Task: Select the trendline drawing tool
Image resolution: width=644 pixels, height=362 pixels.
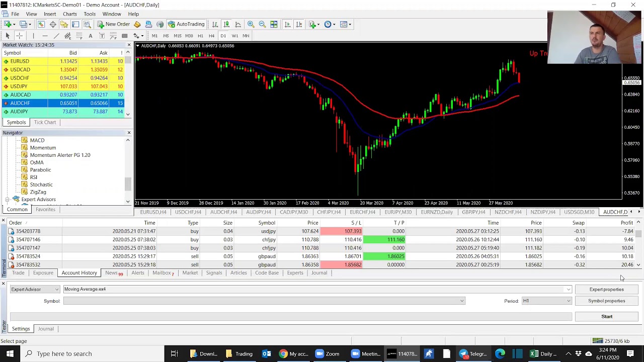Action: (x=56, y=36)
